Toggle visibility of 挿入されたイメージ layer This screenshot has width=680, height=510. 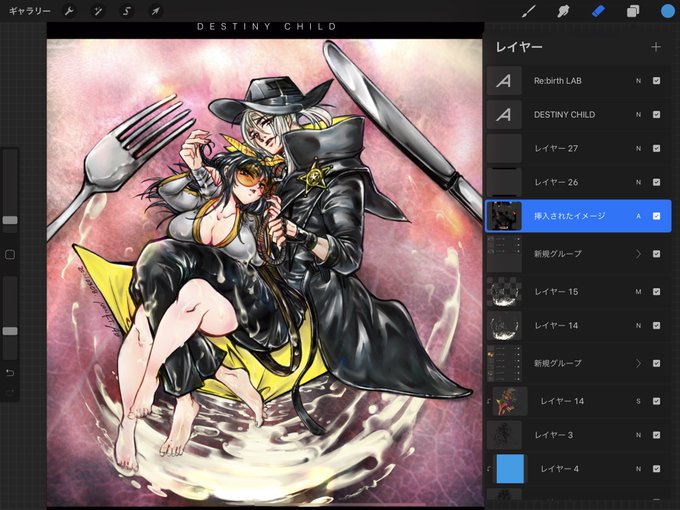657,216
